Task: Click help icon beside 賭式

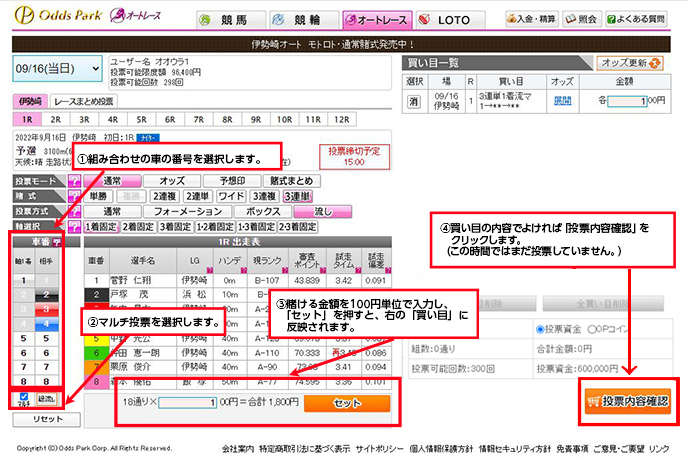Action: point(75,196)
